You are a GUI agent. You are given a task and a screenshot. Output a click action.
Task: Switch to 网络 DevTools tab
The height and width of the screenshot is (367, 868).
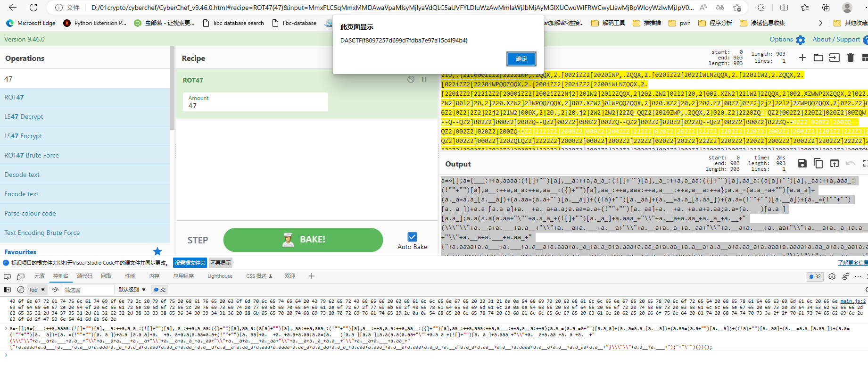[106, 276]
